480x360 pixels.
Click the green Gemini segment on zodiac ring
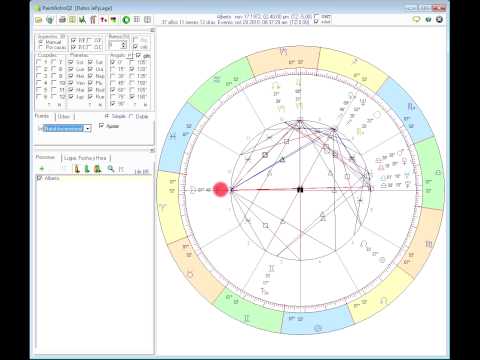[x=248, y=312]
